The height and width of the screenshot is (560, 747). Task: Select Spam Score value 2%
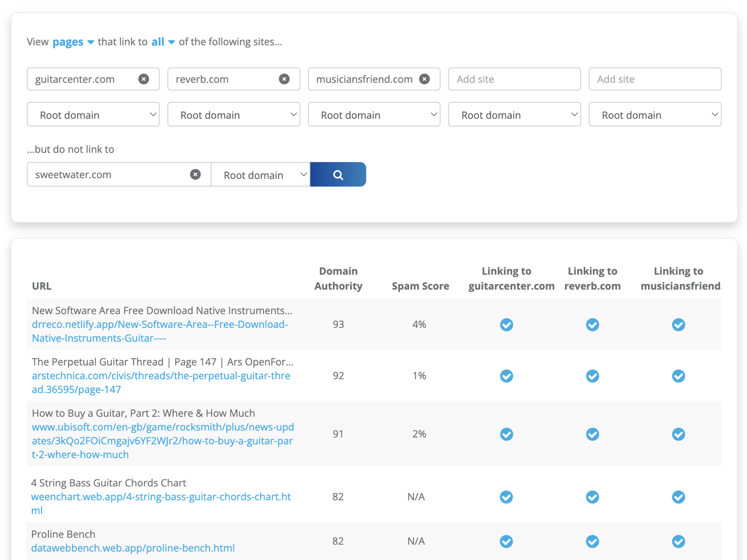419,434
